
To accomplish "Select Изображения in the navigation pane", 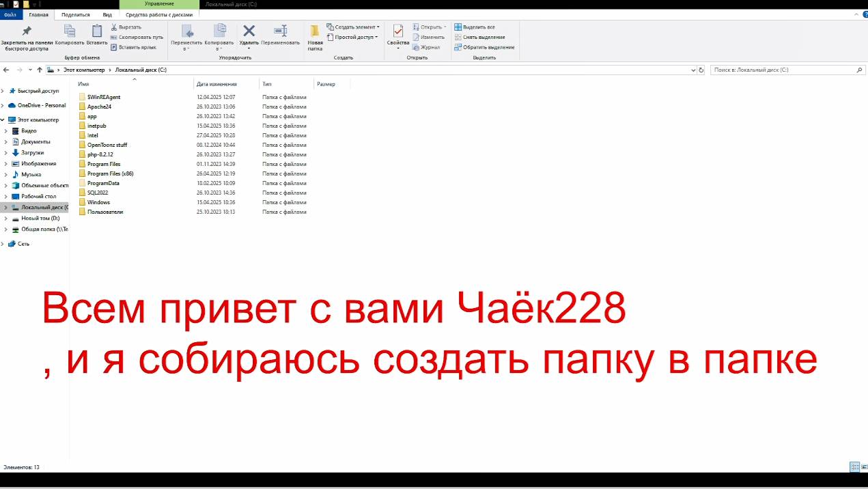I will pyautogui.click(x=38, y=163).
